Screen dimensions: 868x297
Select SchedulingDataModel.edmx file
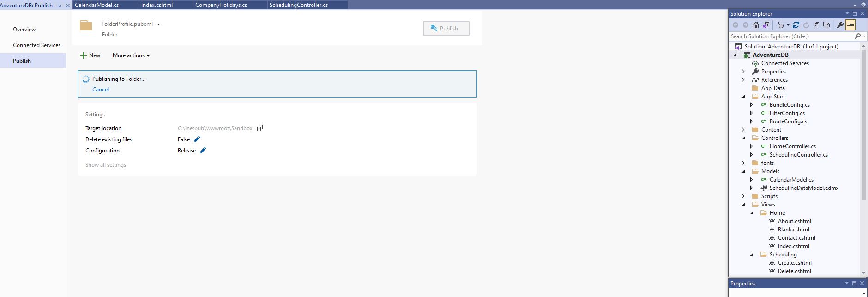pyautogui.click(x=804, y=188)
